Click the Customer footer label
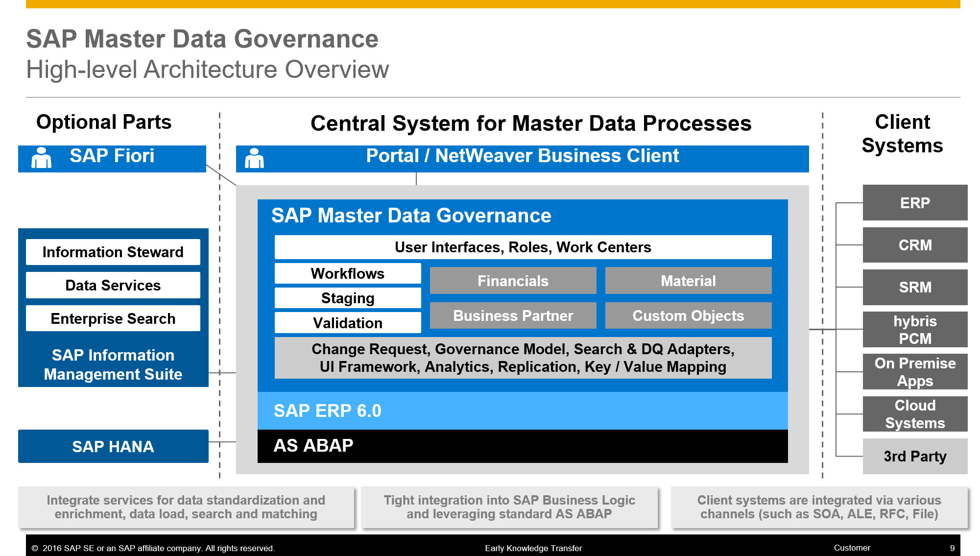 coord(852,548)
